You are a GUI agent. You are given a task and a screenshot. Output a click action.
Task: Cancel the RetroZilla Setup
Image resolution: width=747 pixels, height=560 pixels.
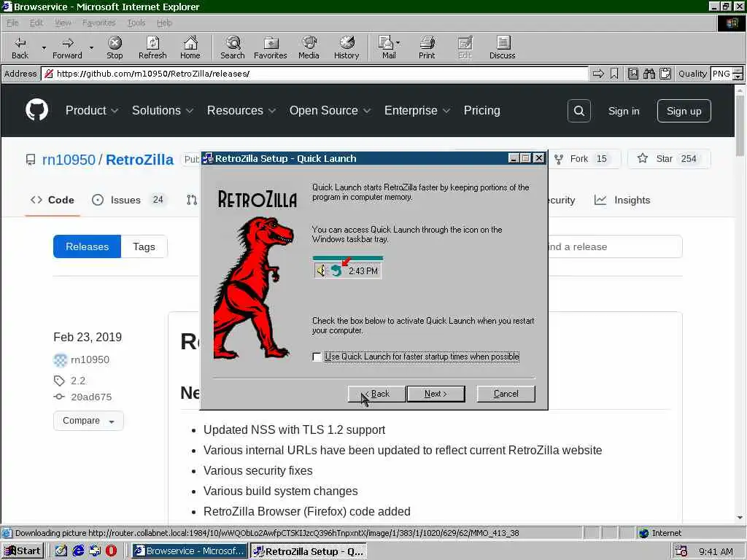(x=506, y=394)
